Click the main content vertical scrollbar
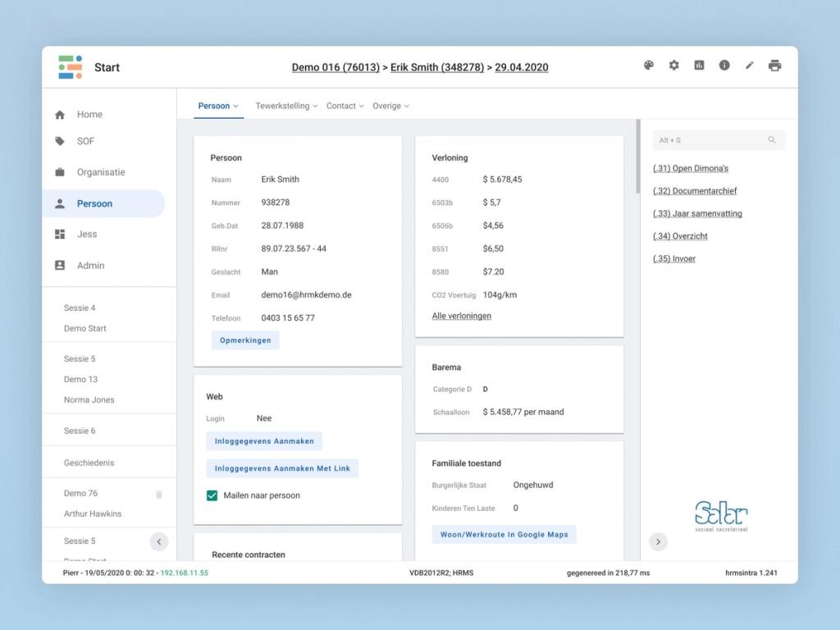Image resolution: width=840 pixels, height=630 pixels. click(x=637, y=157)
